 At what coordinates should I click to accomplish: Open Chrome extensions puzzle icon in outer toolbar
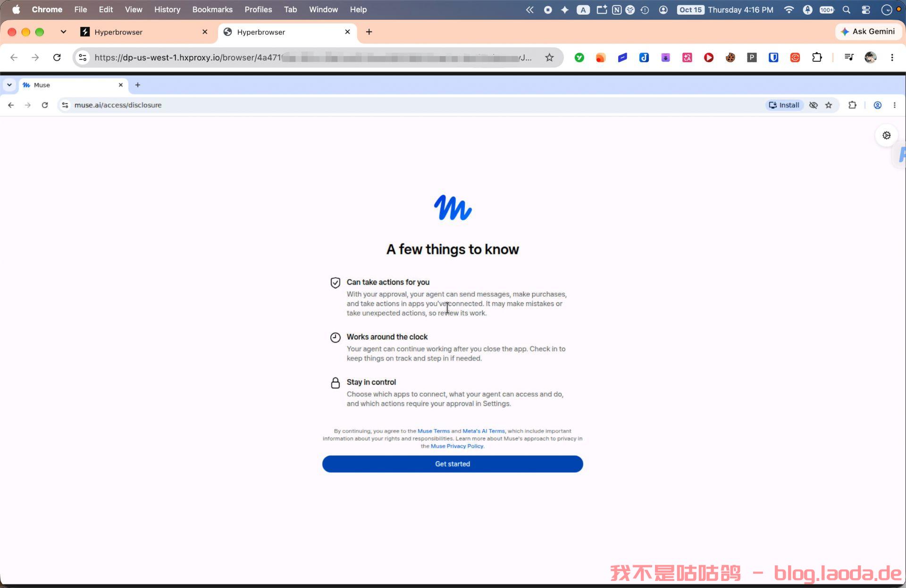pyautogui.click(x=817, y=58)
